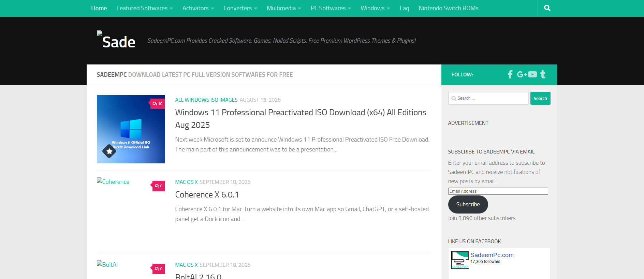Screen dimensions: 644x279
Task: Open comments badge on Coherence X post
Action: tap(159, 186)
